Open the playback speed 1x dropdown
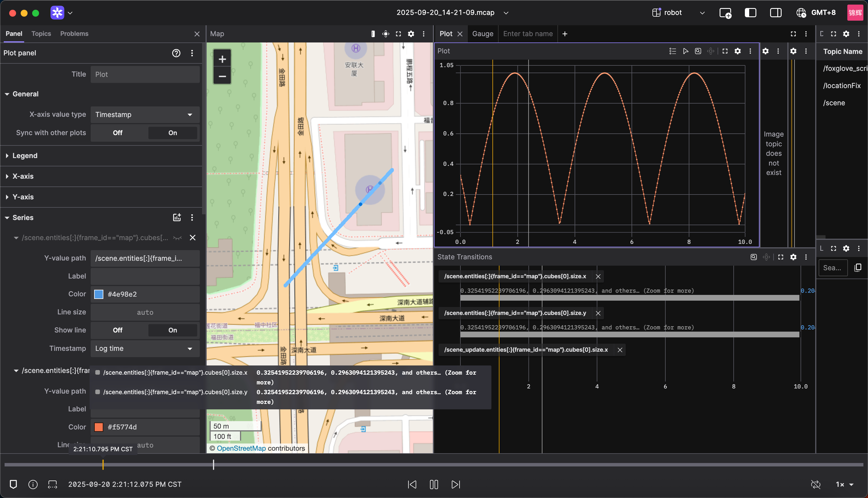Screen dimensions: 868x498 [844, 484]
